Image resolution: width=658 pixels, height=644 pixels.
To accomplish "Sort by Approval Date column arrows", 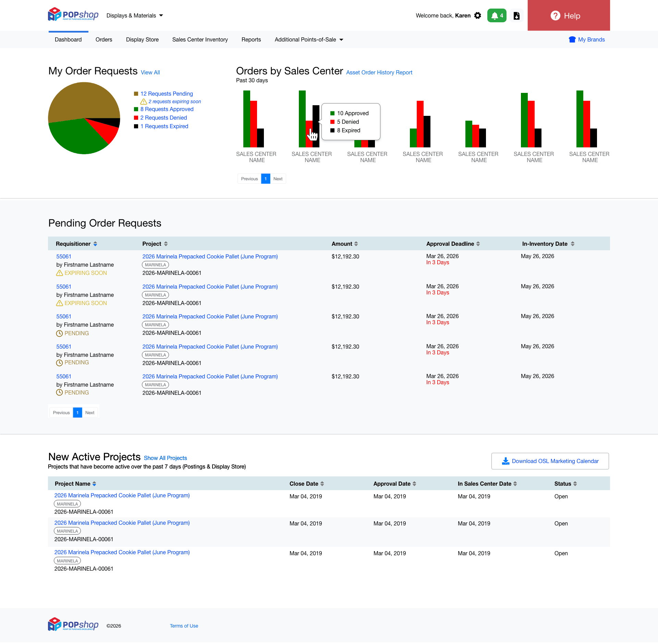I will pos(414,484).
